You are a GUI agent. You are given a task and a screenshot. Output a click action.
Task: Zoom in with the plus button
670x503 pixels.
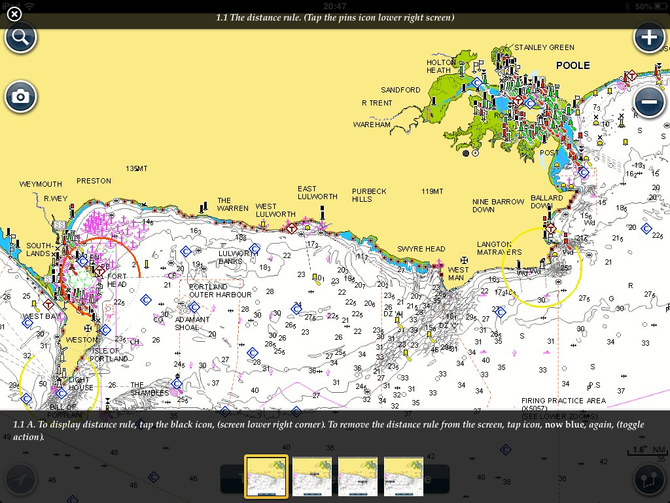(x=648, y=39)
